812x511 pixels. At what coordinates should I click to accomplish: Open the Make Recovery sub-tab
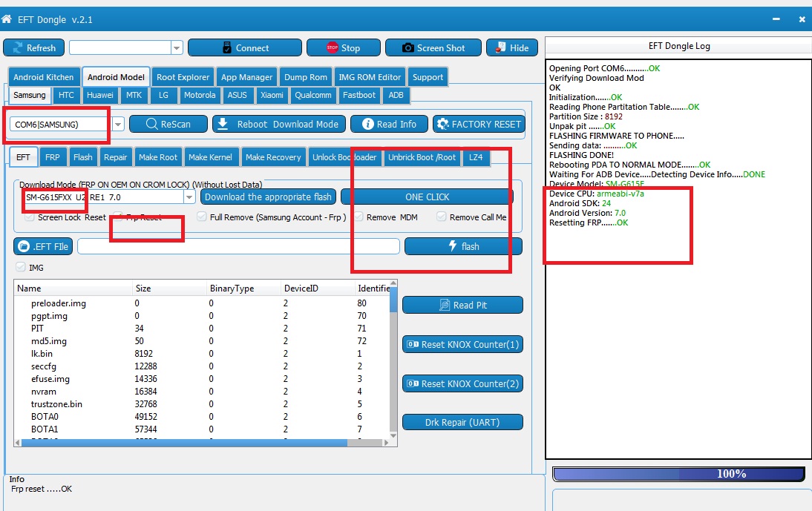pyautogui.click(x=273, y=157)
